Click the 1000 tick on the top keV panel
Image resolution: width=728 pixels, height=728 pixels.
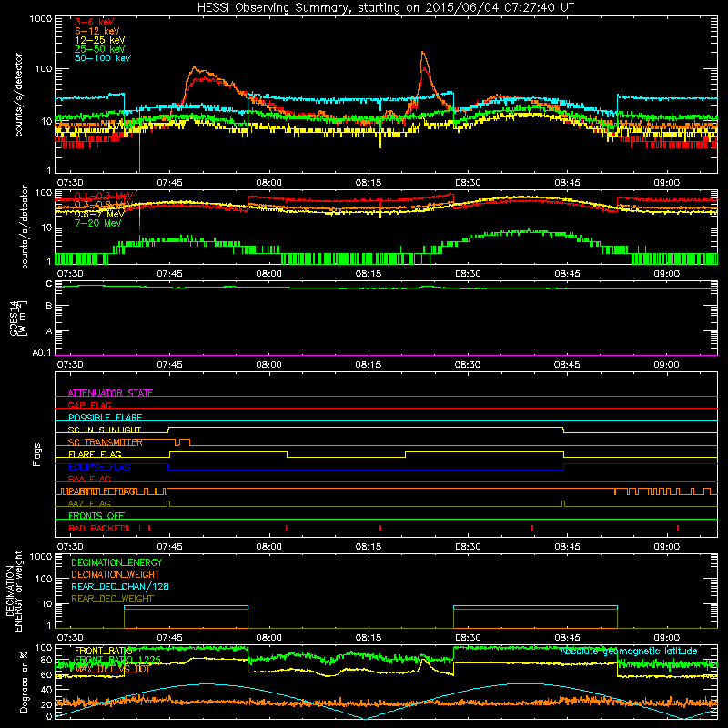point(41,19)
